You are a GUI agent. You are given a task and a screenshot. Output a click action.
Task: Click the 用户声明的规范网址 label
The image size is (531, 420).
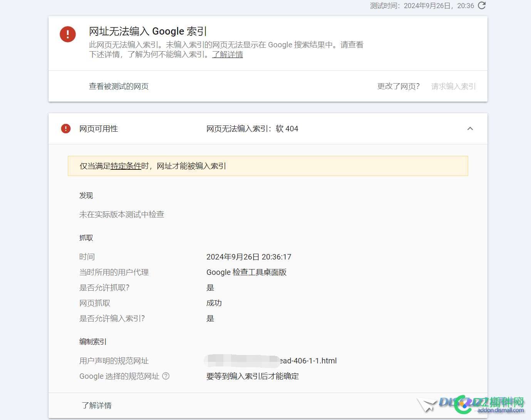point(114,361)
